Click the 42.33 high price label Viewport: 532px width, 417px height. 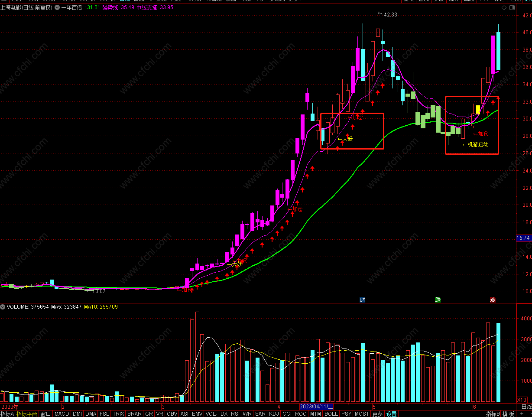[390, 15]
